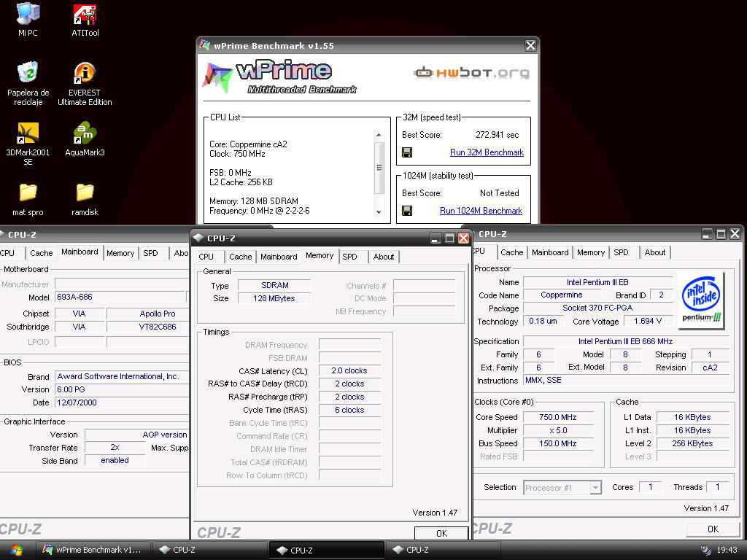Open the Mainboard tab in right CPU-Z window
This screenshot has width=747, height=560.
coord(550,252)
